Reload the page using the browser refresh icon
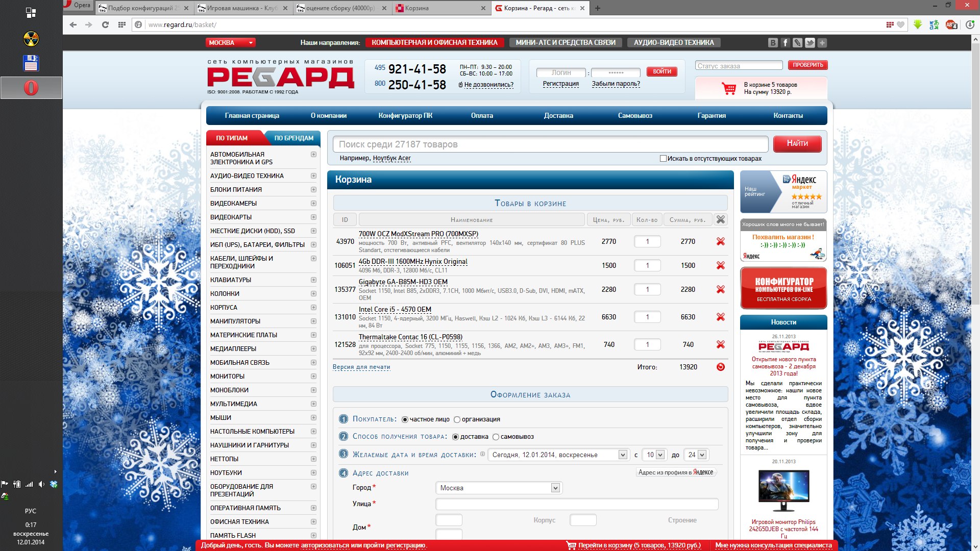This screenshot has height=551, width=980. [105, 24]
